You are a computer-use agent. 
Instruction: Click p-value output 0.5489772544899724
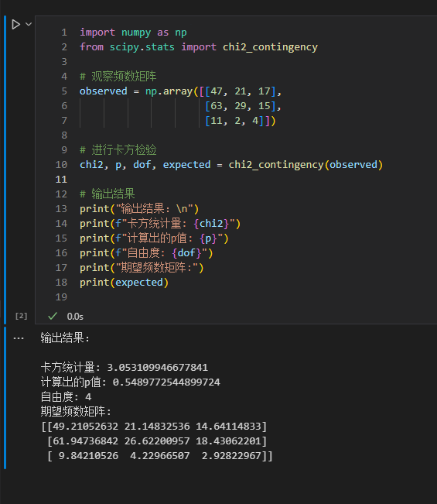click(166, 382)
